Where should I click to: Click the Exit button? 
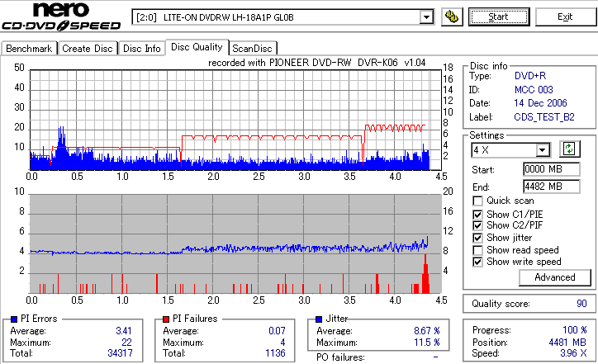565,17
